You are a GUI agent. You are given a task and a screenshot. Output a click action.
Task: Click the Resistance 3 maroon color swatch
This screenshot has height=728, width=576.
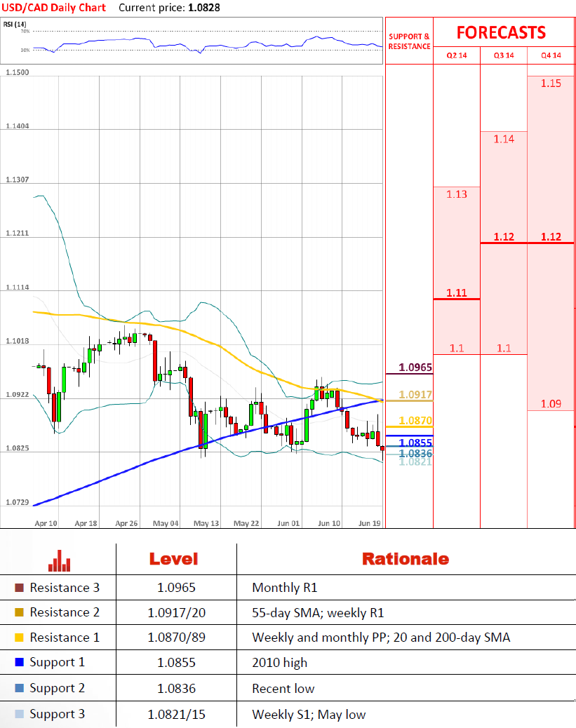coord(19,588)
